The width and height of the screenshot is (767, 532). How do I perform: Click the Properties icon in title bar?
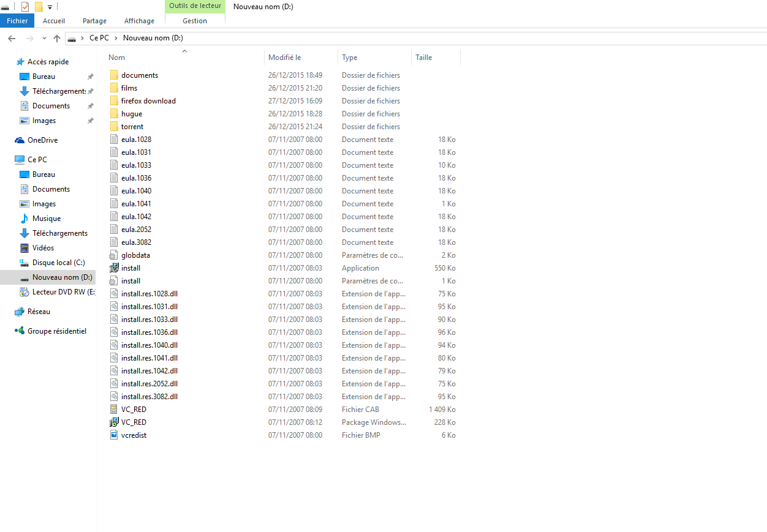point(25,7)
